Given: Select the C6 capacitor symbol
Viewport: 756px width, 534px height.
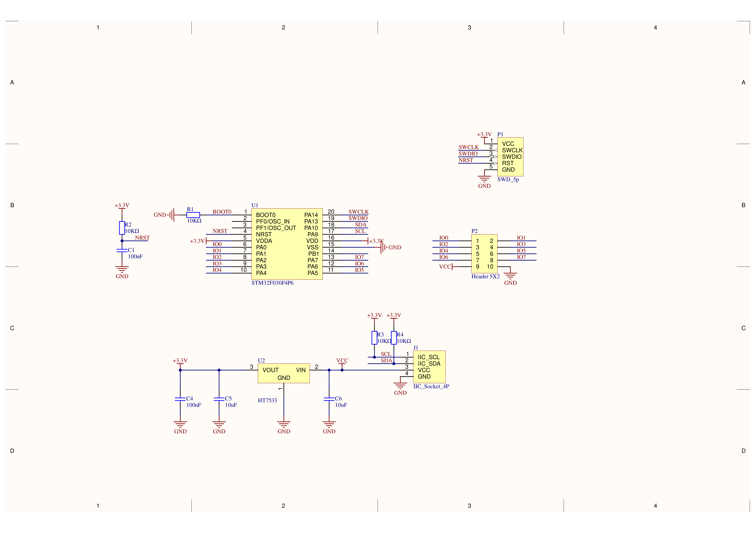Looking at the screenshot, I should pos(329,399).
